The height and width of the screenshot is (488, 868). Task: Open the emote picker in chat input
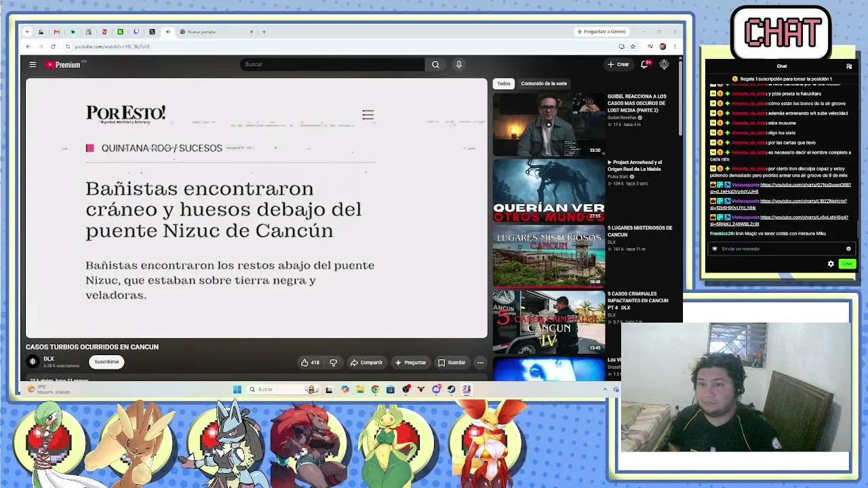point(848,249)
